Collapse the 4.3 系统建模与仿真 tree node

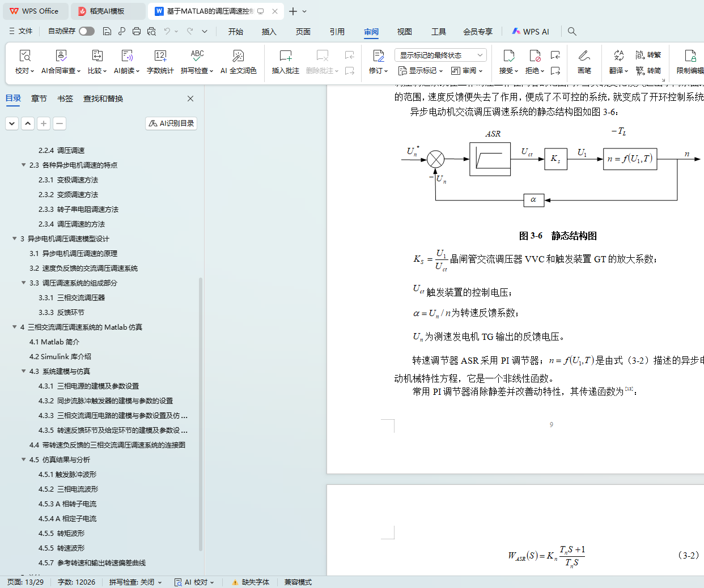[24, 372]
